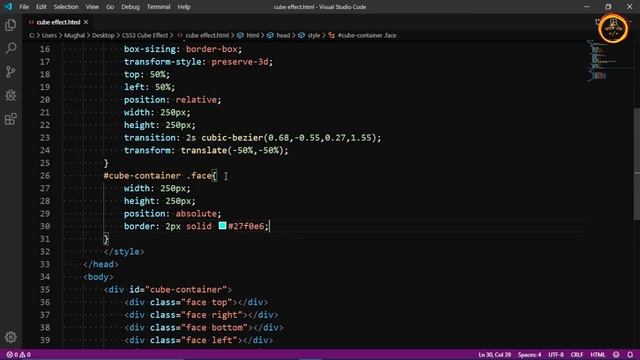Viewport: 640px width, 360px height.
Task: Click the '#27f0e6' hex value text
Action: point(246,226)
